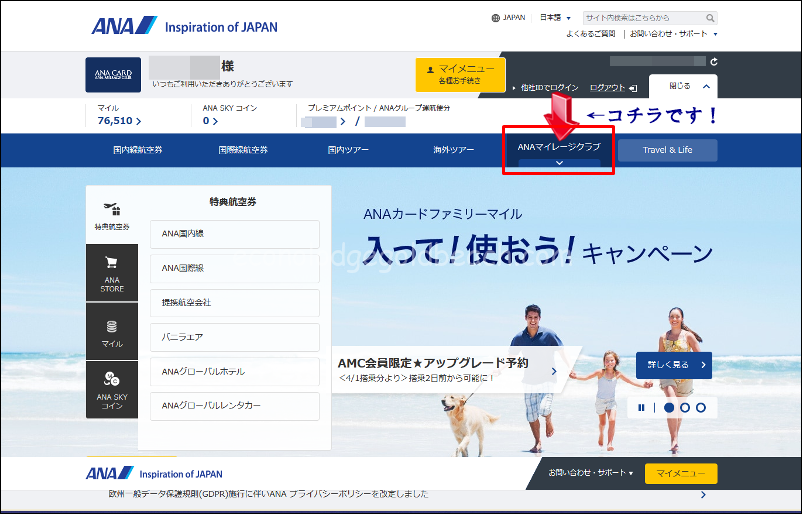Open 海外ツアー navigation menu
The height and width of the screenshot is (514, 802).
tap(454, 150)
